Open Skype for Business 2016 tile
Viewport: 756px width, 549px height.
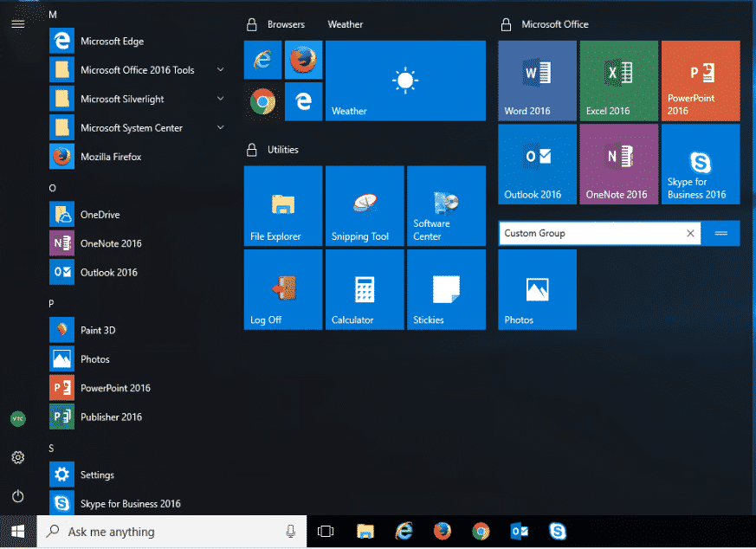701,165
